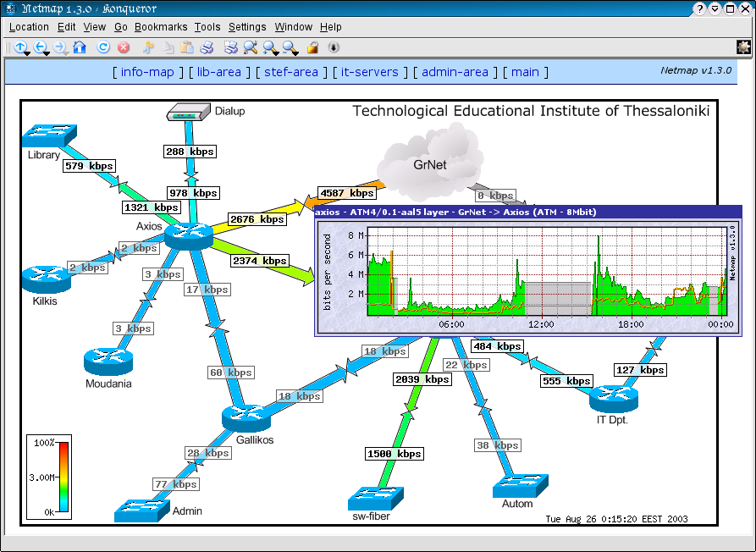756x552 pixels.
Task: Click the KDE gear throbber icon
Action: [x=743, y=47]
